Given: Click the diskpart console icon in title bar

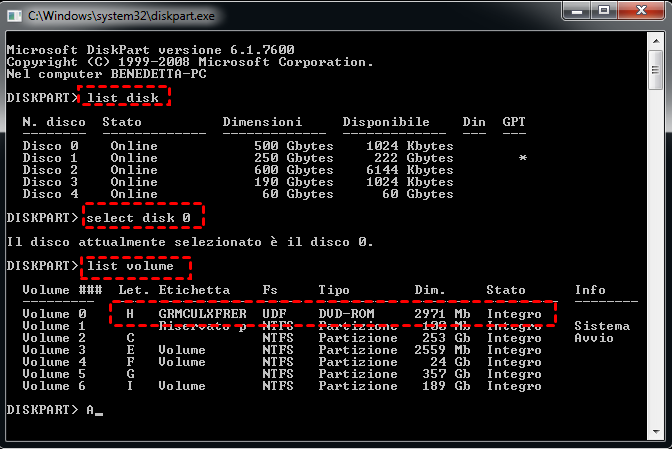Looking at the screenshot, I should [x=14, y=13].
